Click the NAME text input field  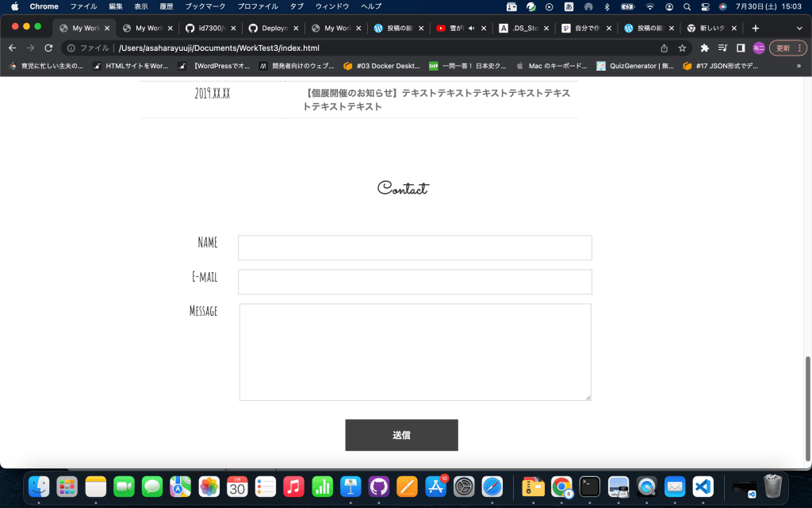point(415,248)
